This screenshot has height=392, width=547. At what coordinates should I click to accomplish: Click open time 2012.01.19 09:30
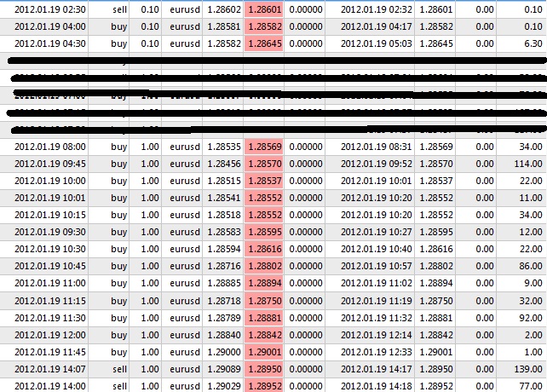50,232
